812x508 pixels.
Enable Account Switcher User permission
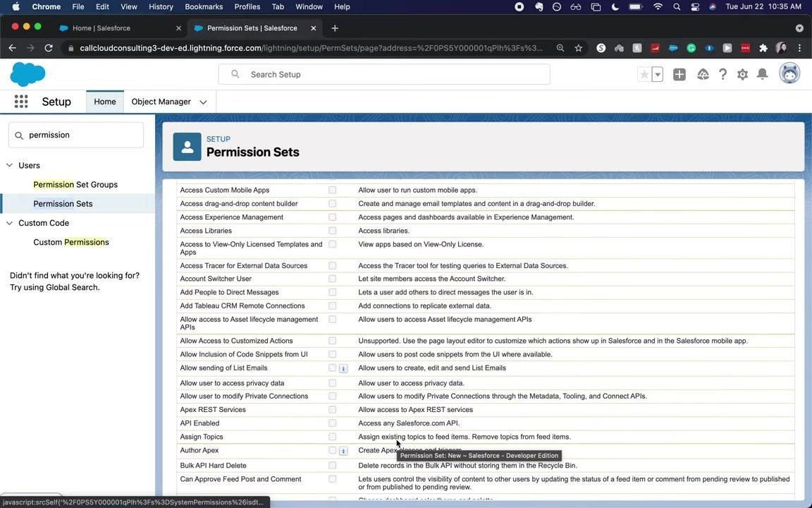tap(333, 279)
